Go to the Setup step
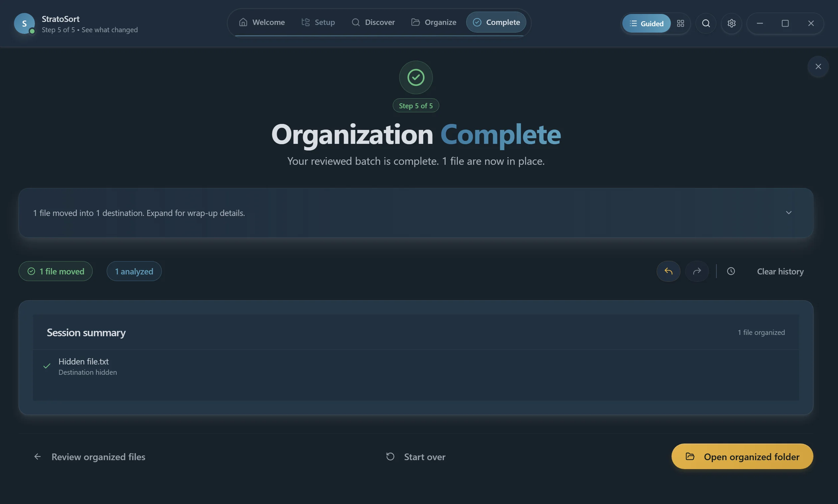 (318, 22)
